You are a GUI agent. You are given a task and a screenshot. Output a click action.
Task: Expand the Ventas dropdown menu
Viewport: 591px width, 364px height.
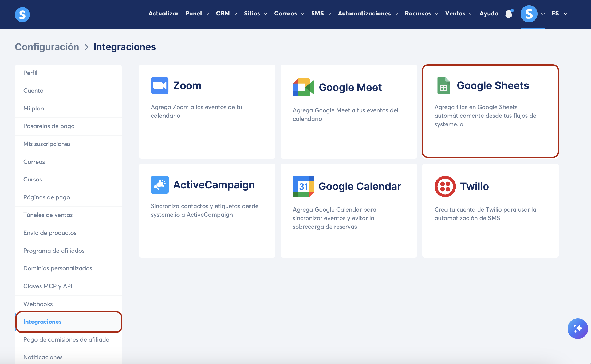point(459,13)
